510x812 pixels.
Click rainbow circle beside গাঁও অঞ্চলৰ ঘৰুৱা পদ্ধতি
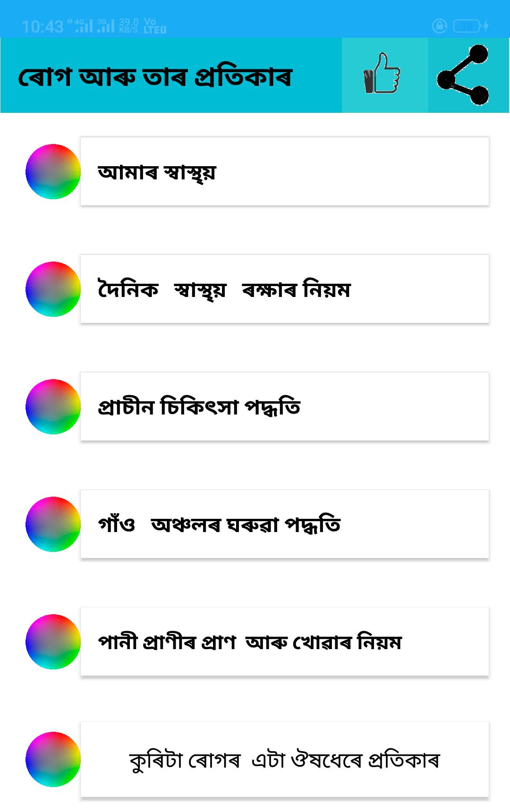(53, 524)
